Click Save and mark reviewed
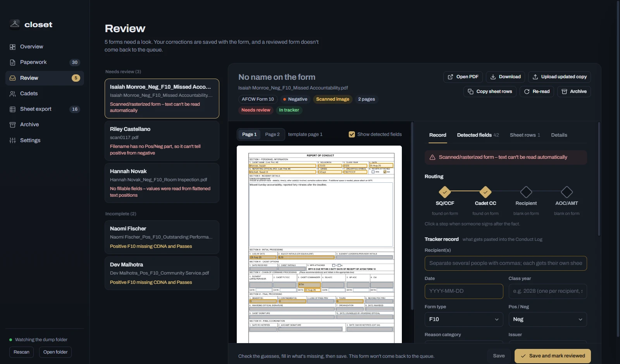The height and width of the screenshot is (364, 620). coord(553,356)
